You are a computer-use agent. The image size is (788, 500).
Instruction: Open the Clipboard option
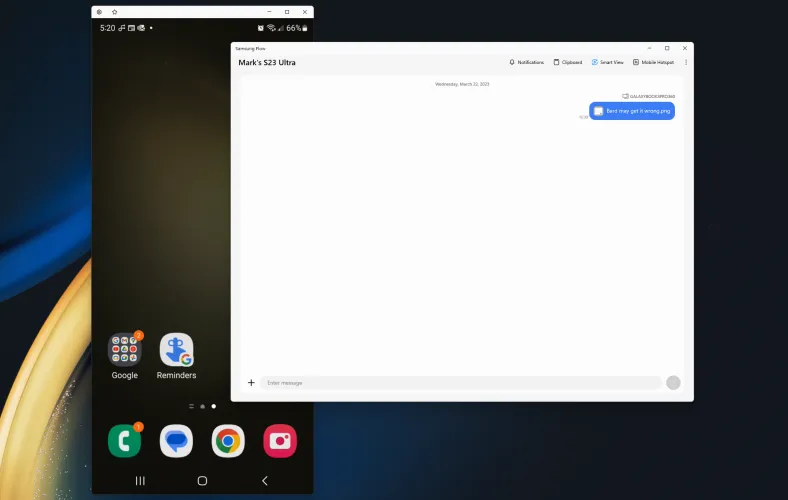[x=568, y=62]
